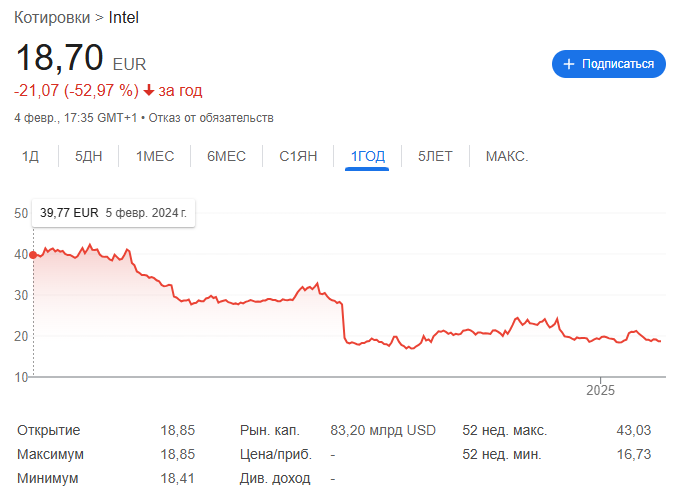681x500 pixels.
Task: Click the 50 y-axis label
Action: [21, 213]
